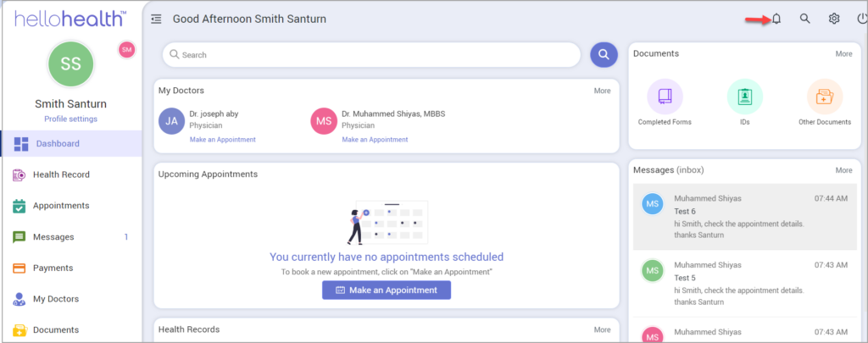Image resolution: width=868 pixels, height=343 pixels.
Task: Click the small SM avatar badge
Action: [x=126, y=50]
